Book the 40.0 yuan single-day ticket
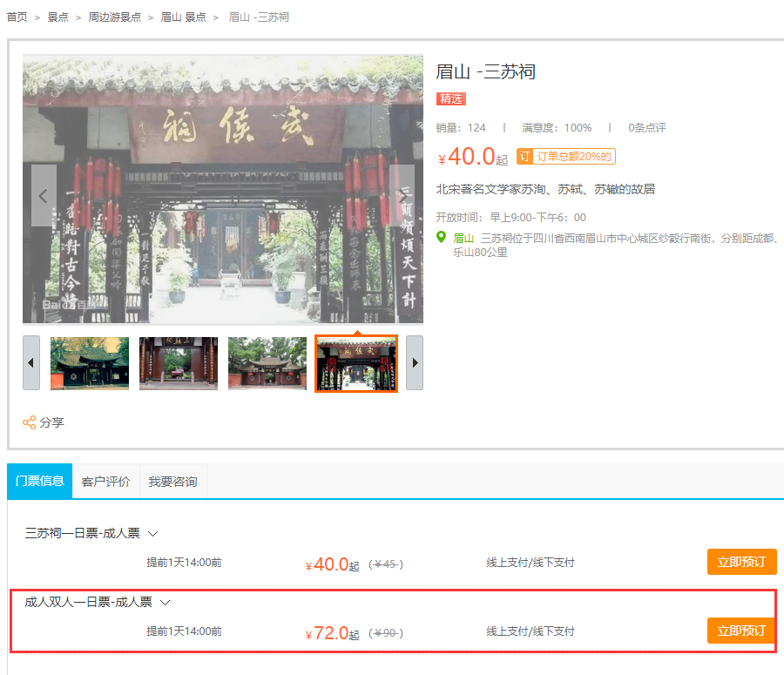 coord(740,563)
